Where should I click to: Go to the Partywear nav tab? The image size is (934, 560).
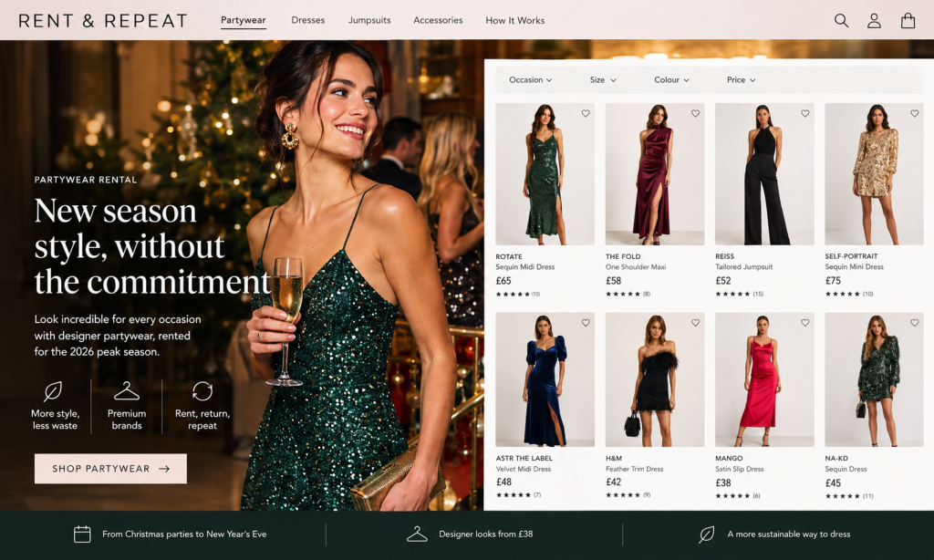tap(243, 20)
